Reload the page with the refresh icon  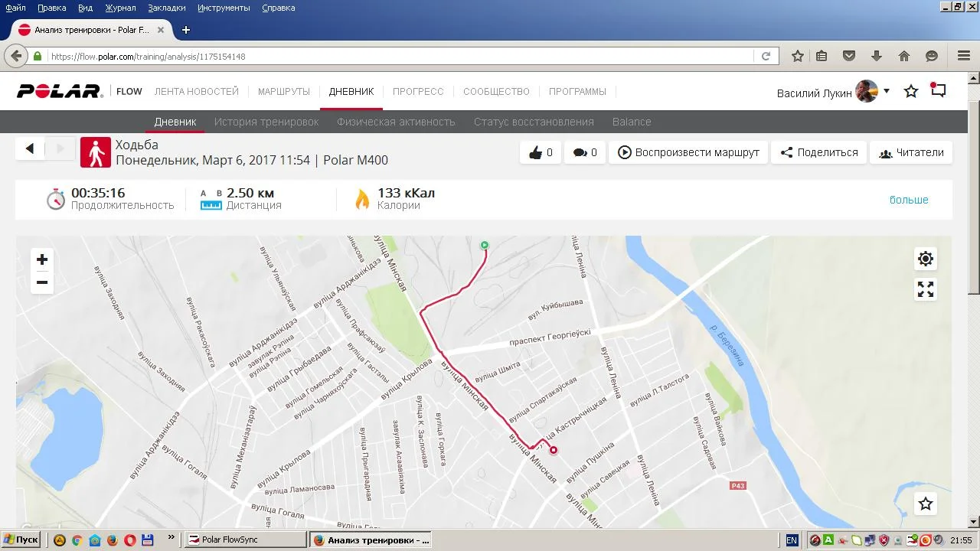(x=766, y=56)
